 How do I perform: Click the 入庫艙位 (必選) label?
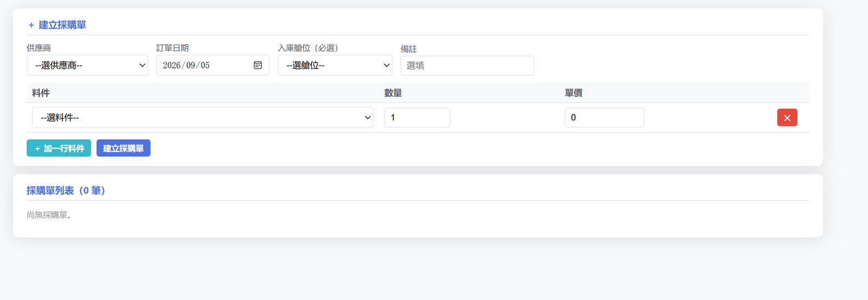308,48
